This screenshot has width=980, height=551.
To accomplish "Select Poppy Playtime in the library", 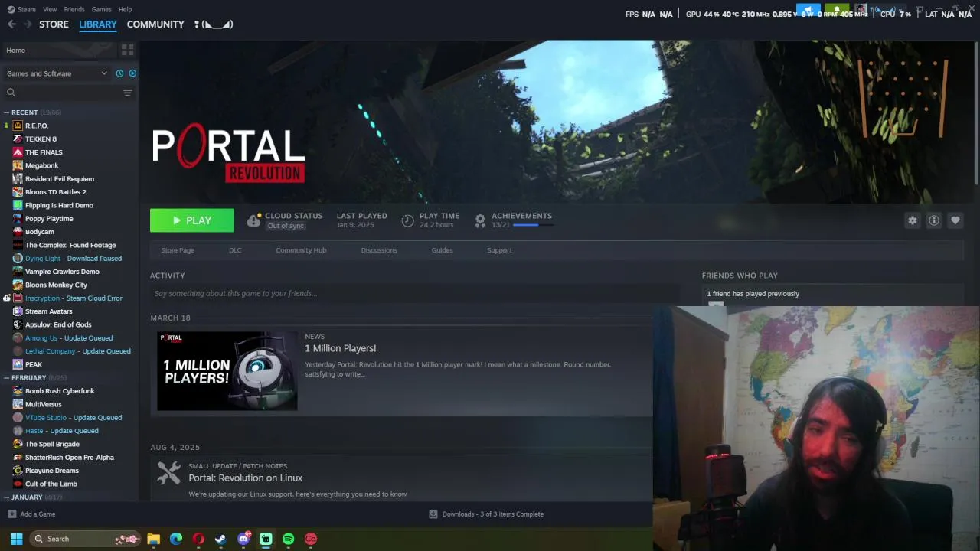I will (49, 219).
